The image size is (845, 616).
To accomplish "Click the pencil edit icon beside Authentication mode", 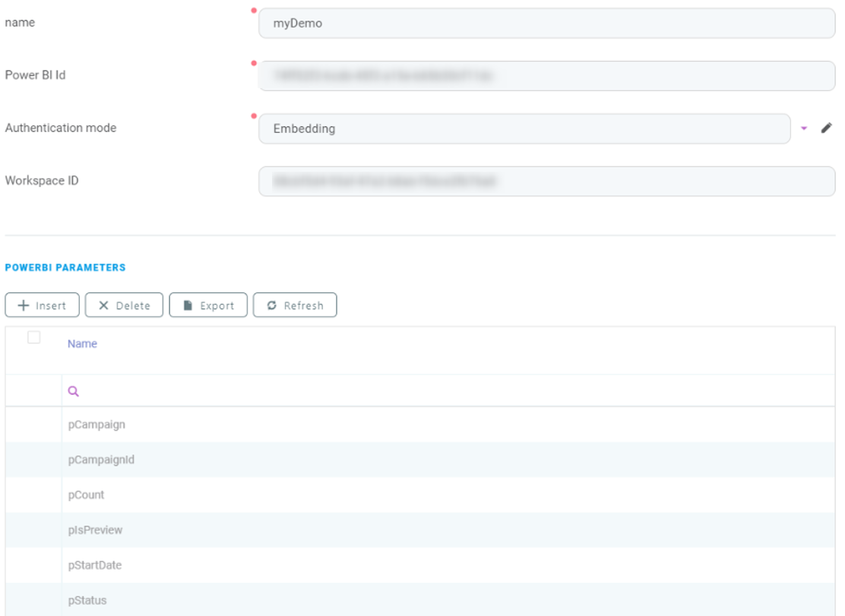I will click(827, 128).
